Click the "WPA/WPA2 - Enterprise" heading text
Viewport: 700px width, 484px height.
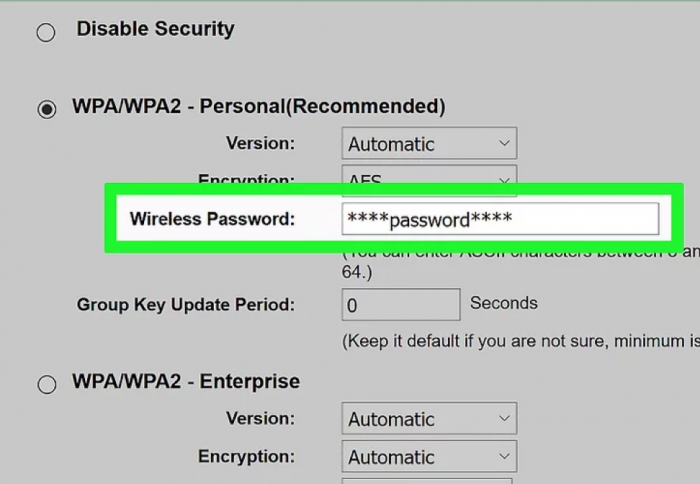tap(186, 381)
